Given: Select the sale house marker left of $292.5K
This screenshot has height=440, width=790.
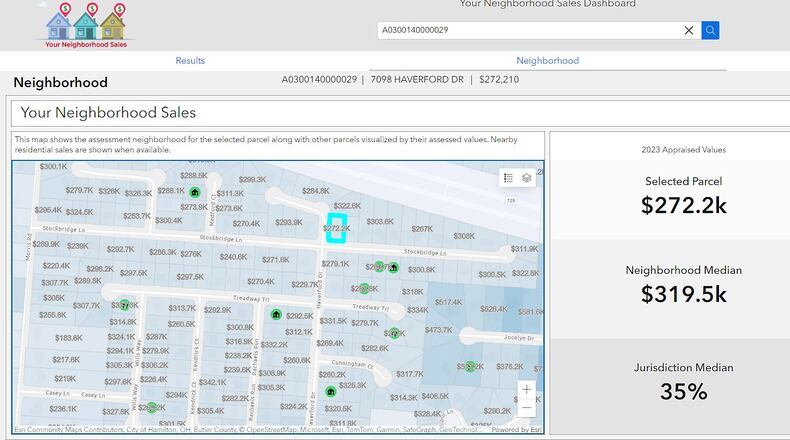Looking at the screenshot, I should coord(276,315).
